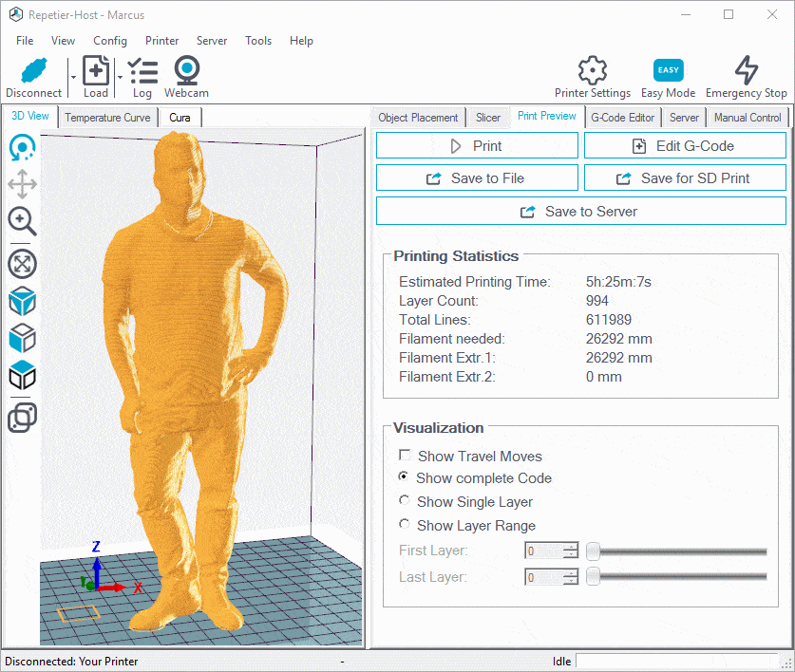Open Printer Settings
Viewport: 795px width, 672px height.
pyautogui.click(x=592, y=76)
